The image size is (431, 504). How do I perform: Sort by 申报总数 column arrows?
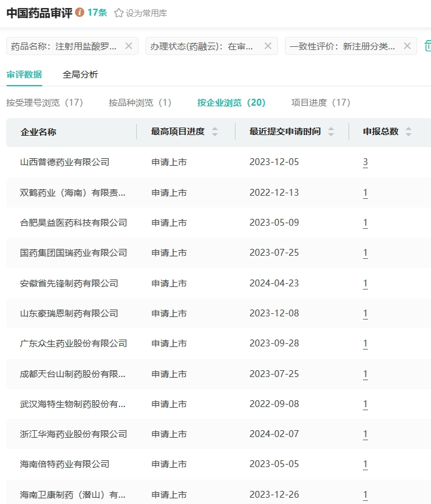click(409, 132)
